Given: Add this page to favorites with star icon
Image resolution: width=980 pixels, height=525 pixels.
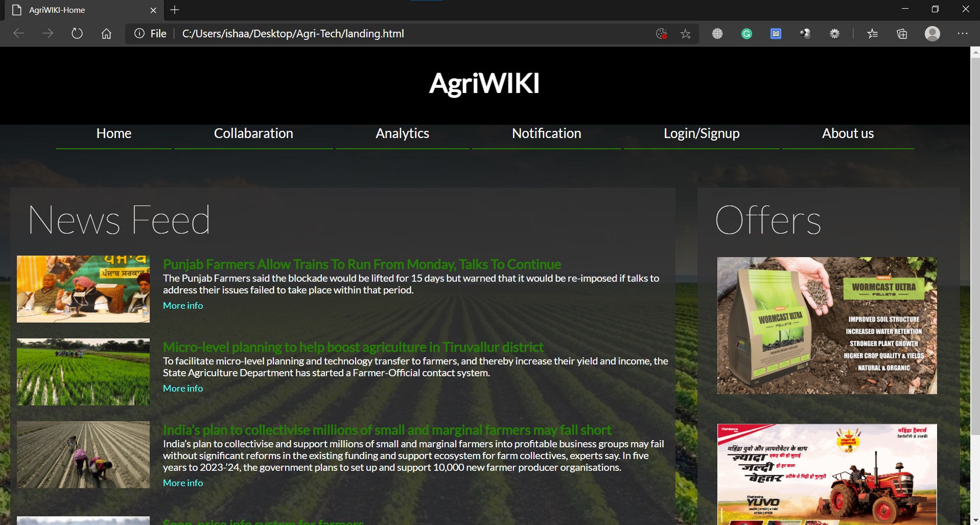Looking at the screenshot, I should tap(686, 34).
